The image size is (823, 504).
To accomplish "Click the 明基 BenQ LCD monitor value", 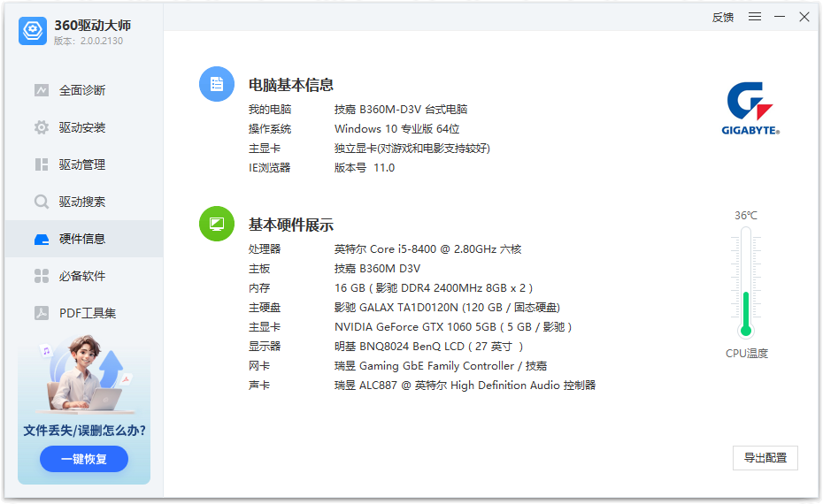I will 429,347.
